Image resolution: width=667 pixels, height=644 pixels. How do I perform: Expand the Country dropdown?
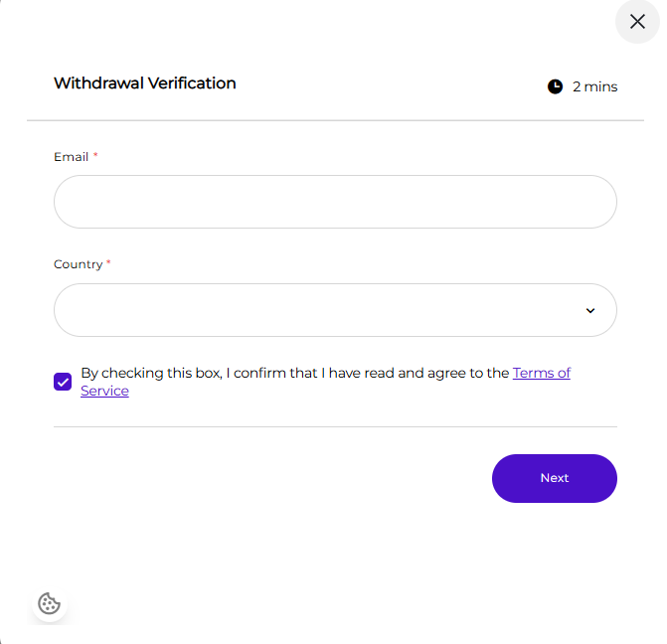click(335, 310)
